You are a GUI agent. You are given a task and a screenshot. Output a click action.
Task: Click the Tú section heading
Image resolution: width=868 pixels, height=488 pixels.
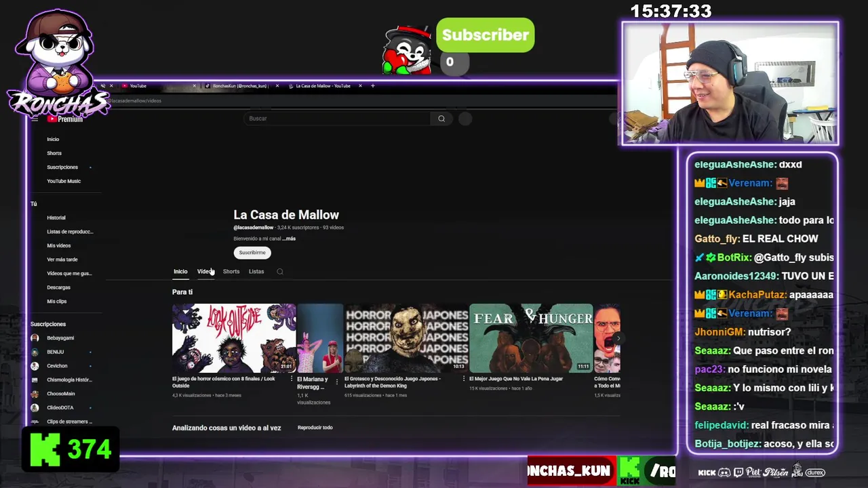point(33,204)
